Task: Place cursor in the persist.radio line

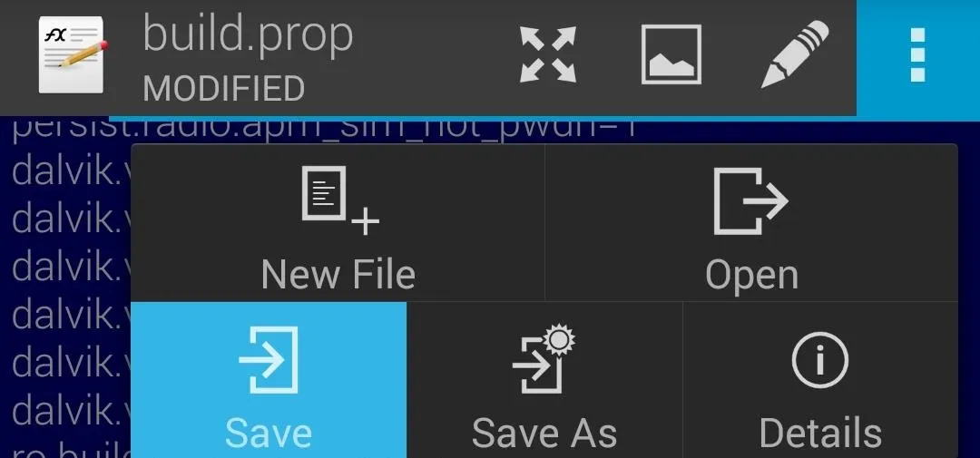Action: (324, 130)
